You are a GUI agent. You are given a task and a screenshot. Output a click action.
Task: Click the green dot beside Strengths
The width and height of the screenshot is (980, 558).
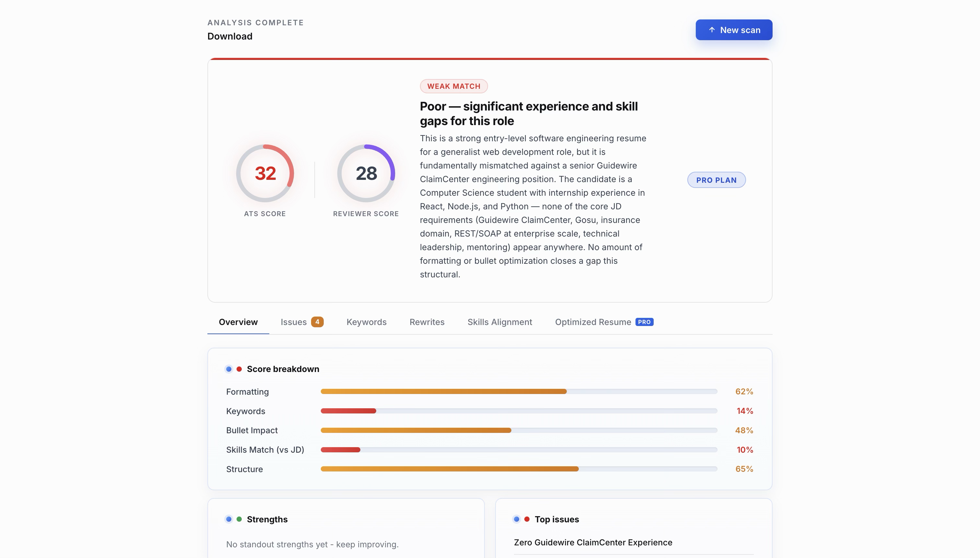click(x=239, y=519)
